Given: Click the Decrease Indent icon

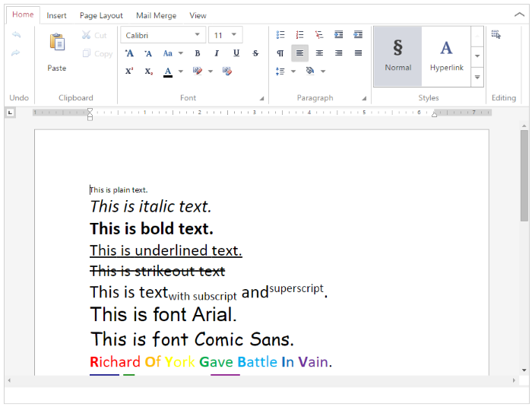Looking at the screenshot, I should click(x=338, y=35).
